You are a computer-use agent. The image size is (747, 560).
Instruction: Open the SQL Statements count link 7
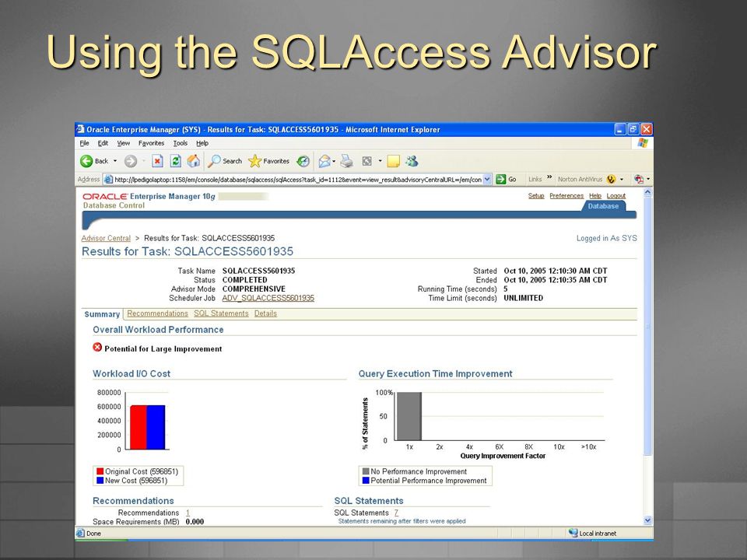tap(396, 513)
